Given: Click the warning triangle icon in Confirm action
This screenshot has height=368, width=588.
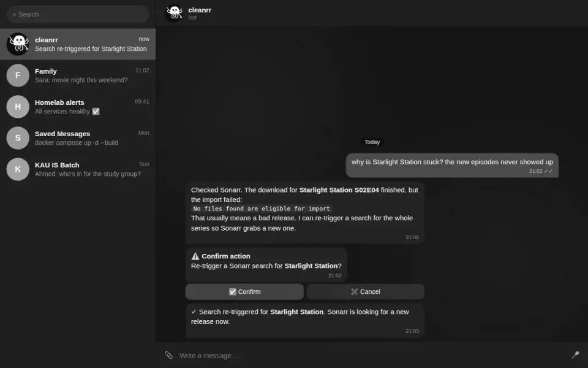Looking at the screenshot, I should pyautogui.click(x=195, y=256).
